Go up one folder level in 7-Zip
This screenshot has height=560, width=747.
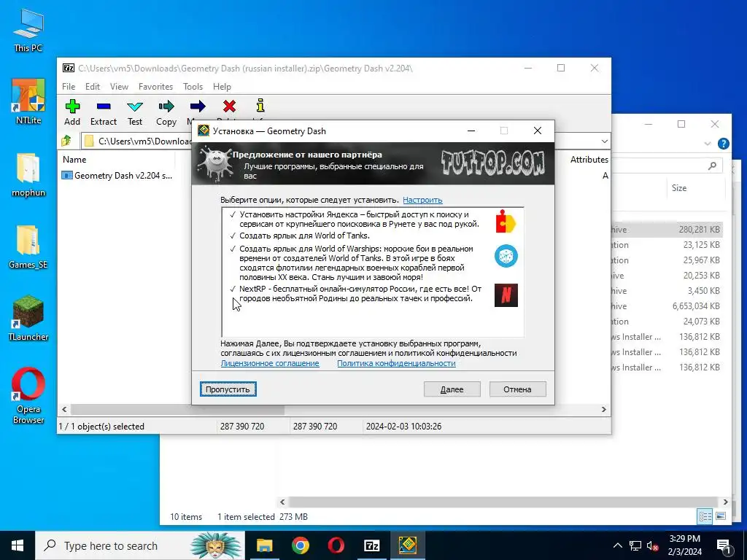(66, 141)
